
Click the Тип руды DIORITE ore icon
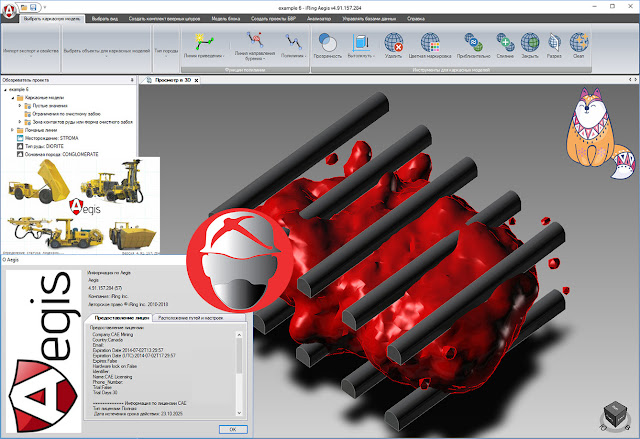point(20,146)
